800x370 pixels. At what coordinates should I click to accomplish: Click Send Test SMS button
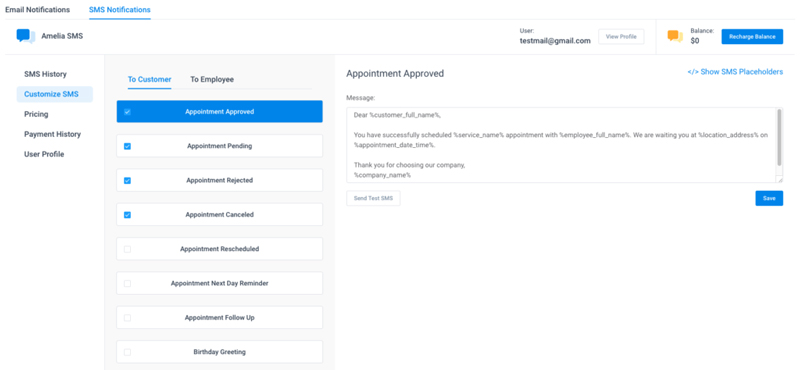click(x=373, y=198)
